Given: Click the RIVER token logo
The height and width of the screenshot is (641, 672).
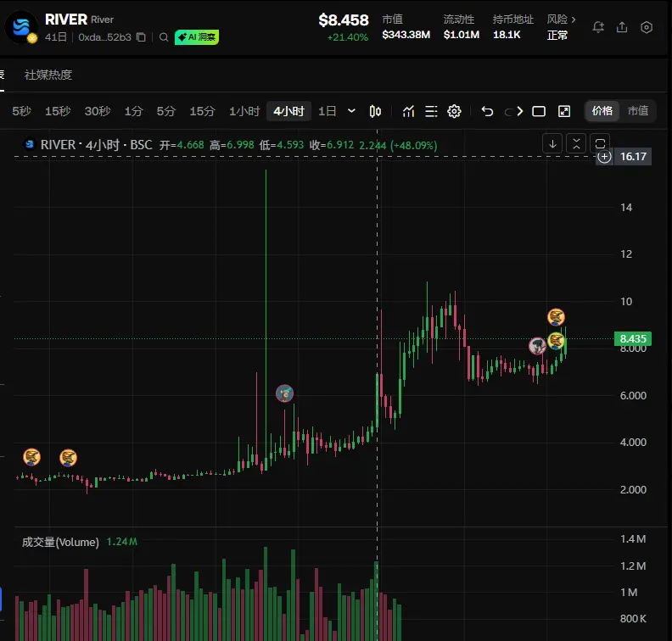Looking at the screenshot, I should tap(21, 26).
